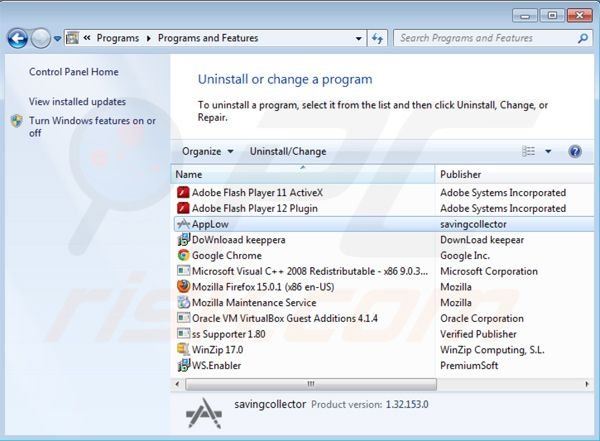Open the address bar history dropdown
Screen dimensions: 600x441
[x=359, y=38]
